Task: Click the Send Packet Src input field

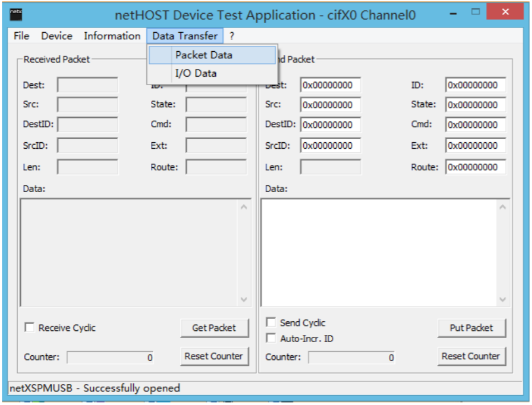Action: (330, 105)
